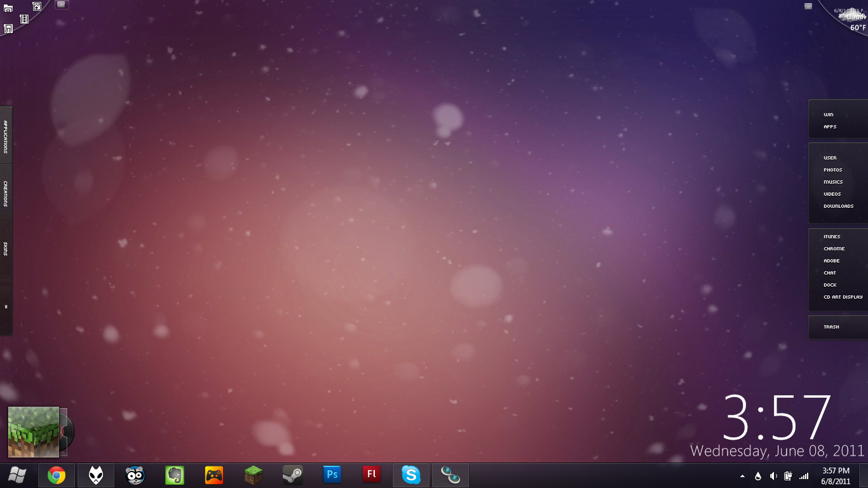Expand the Applications sidebar tab
This screenshot has width=868, height=488.
[x=6, y=136]
